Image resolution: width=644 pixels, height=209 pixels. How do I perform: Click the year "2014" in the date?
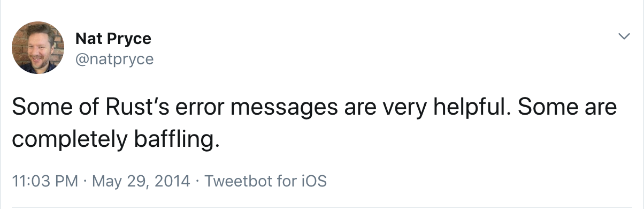click(173, 181)
